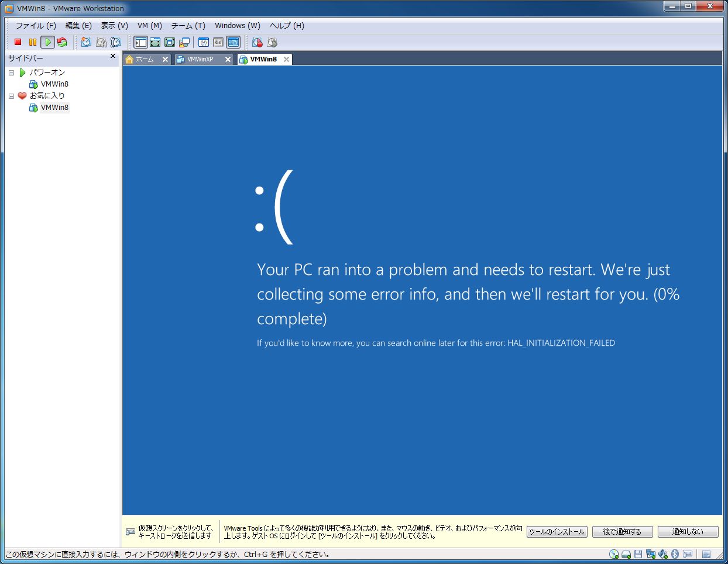
Task: Enter full screen mode icon
Action: click(x=170, y=42)
